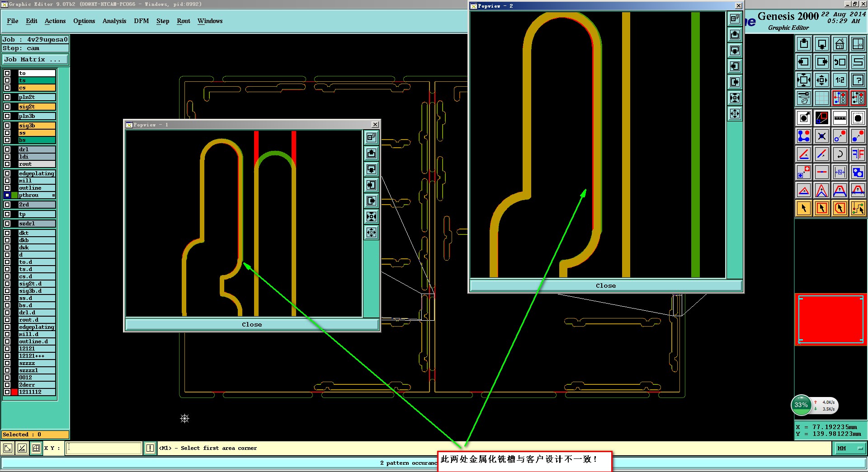Click the connected blue dots line icon

(803, 136)
